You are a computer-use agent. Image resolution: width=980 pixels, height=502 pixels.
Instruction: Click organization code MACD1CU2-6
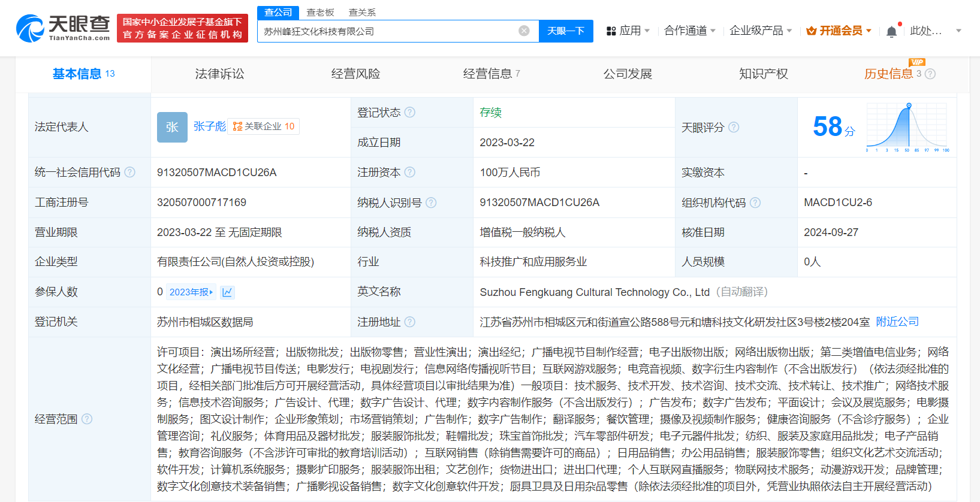tap(838, 202)
